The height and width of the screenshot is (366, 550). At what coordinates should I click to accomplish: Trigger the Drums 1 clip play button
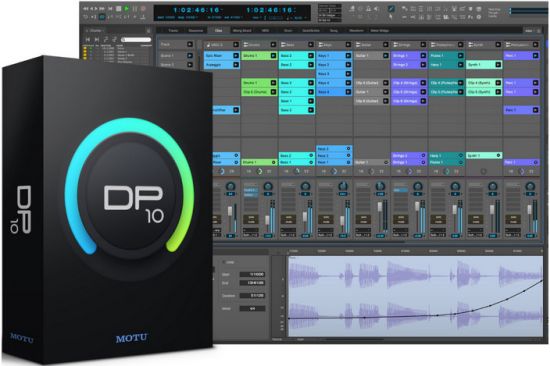273,55
